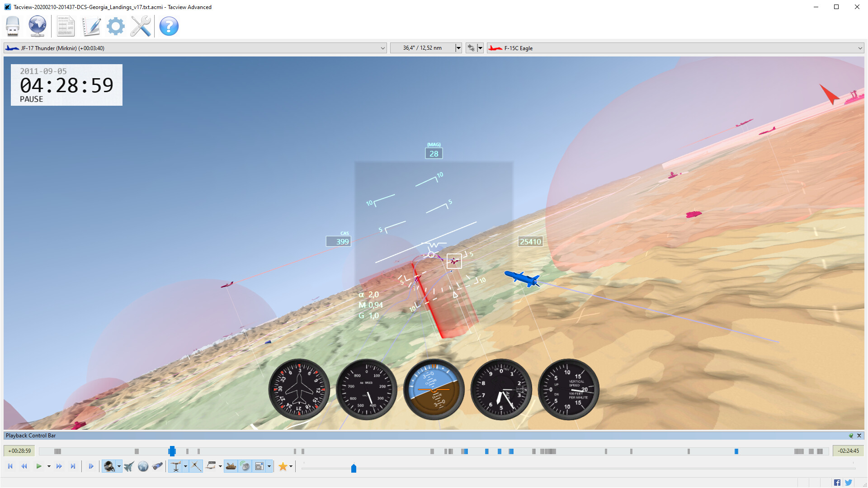Image resolution: width=868 pixels, height=488 pixels.
Task: Open the flight notes editor icon
Action: pyautogui.click(x=91, y=26)
